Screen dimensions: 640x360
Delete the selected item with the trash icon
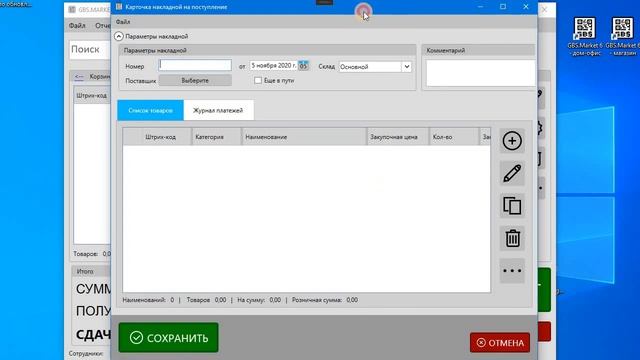[x=512, y=238]
